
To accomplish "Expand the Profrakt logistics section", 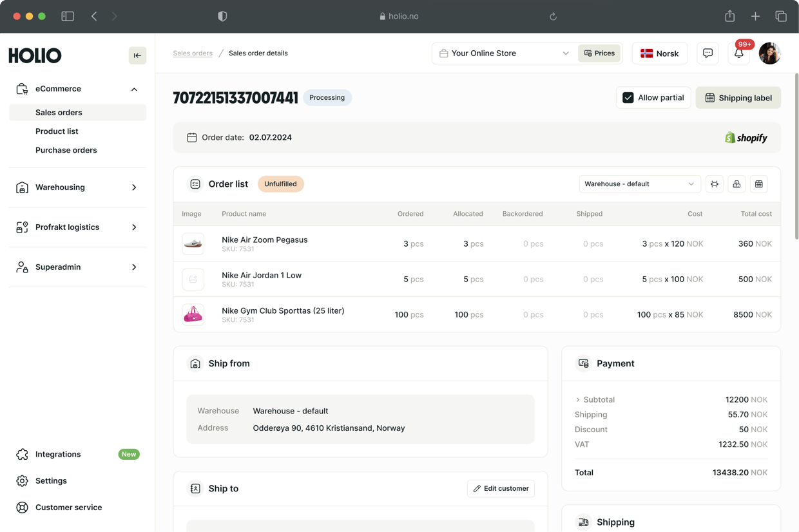I will tap(134, 227).
